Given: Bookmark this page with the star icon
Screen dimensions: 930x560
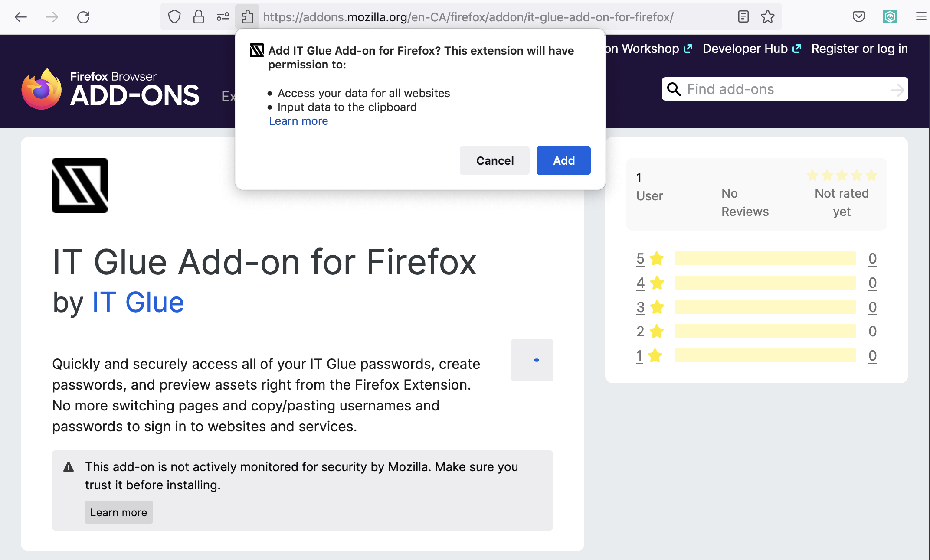Looking at the screenshot, I should pos(767,17).
